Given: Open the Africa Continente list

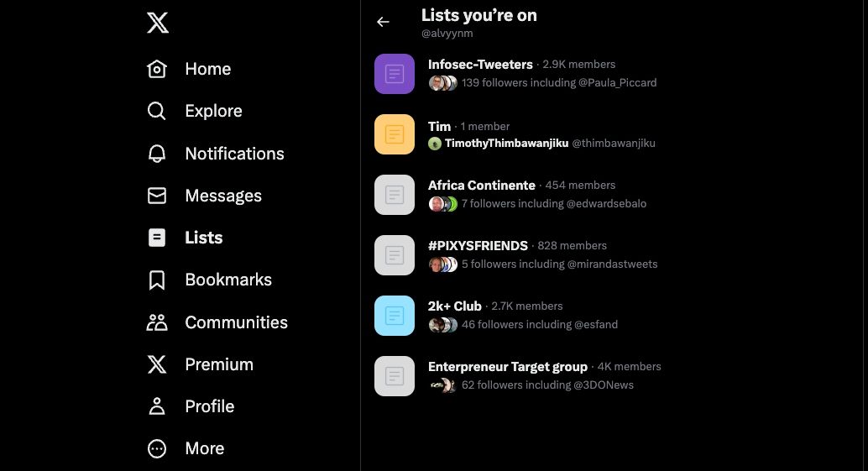Looking at the screenshot, I should pyautogui.click(x=481, y=186).
